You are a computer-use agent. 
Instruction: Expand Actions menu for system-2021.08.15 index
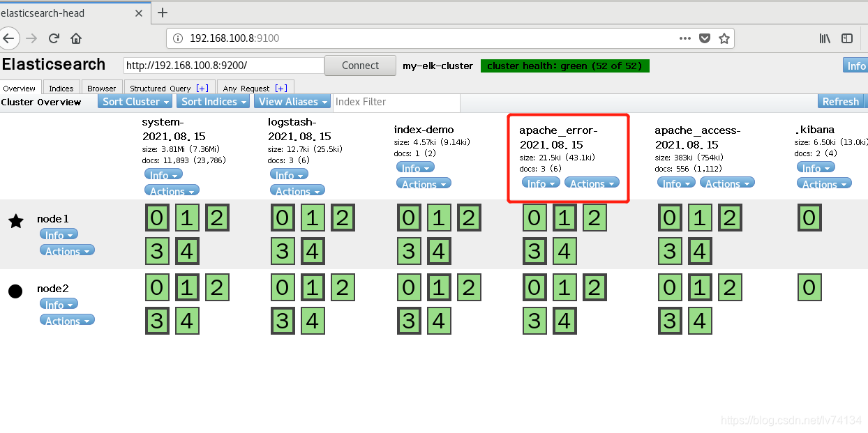pyautogui.click(x=172, y=190)
